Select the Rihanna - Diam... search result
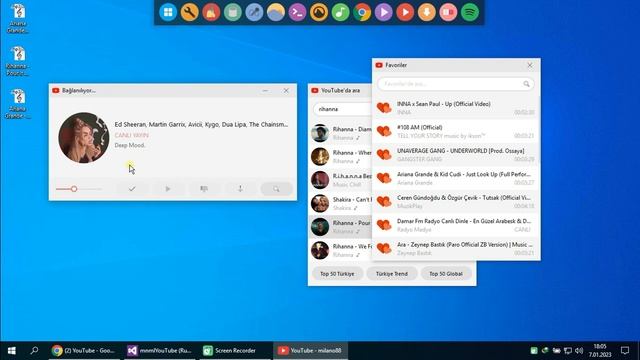Image resolution: width=640 pixels, height=360 pixels. (x=340, y=133)
